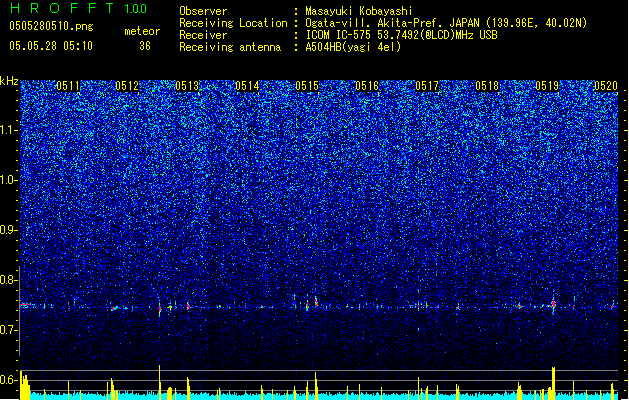Click the Observer label
The width and height of the screenshot is (629, 400).
203,11
